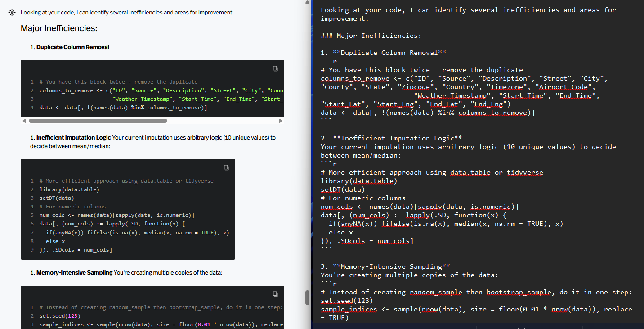Viewport: 644px width, 329px height.
Task: Click '}), .SDcols = num_cols]' in chat code block
Action: click(x=76, y=249)
